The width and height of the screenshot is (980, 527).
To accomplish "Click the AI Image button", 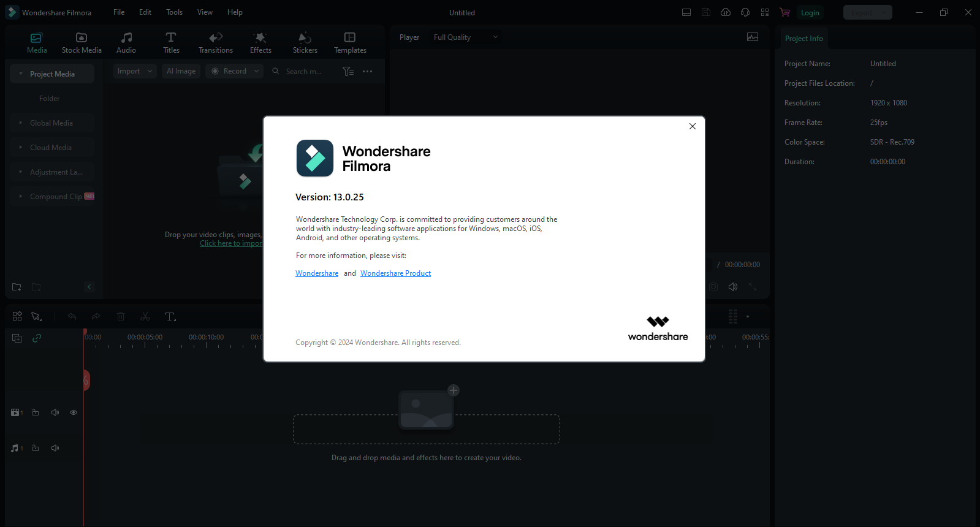I will [181, 71].
